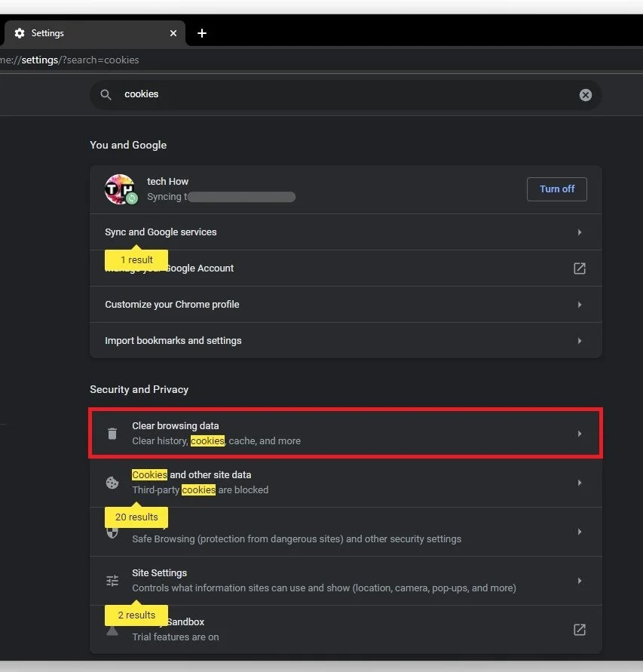Clear the cookies search using the X button

[x=586, y=94]
